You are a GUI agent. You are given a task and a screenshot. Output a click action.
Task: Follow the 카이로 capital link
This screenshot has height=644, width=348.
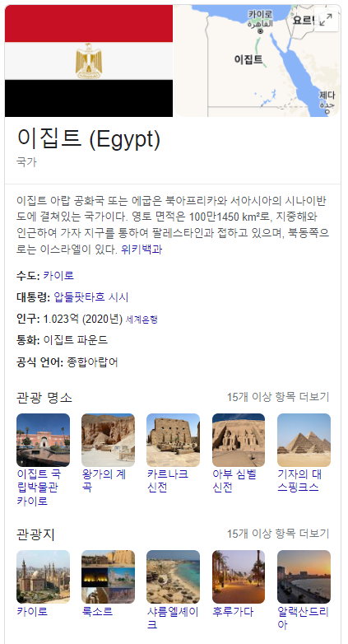58,276
